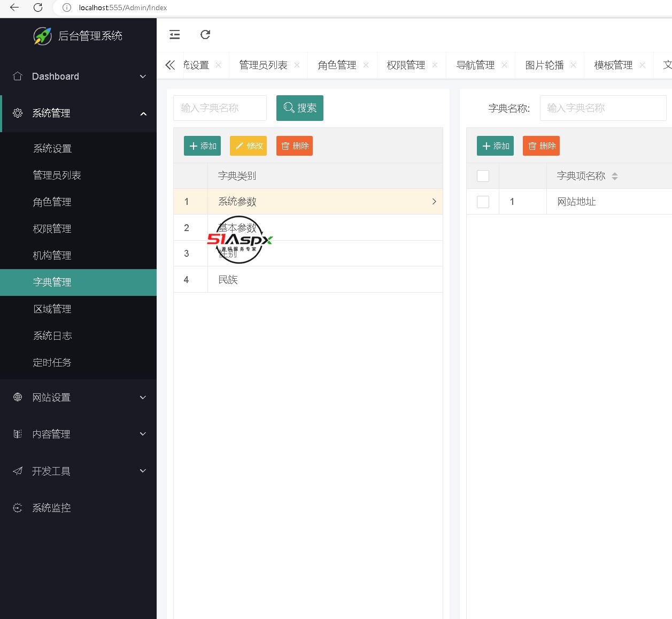The width and height of the screenshot is (672, 619).
Task: Select the 系统参数 row
Action: tap(308, 202)
